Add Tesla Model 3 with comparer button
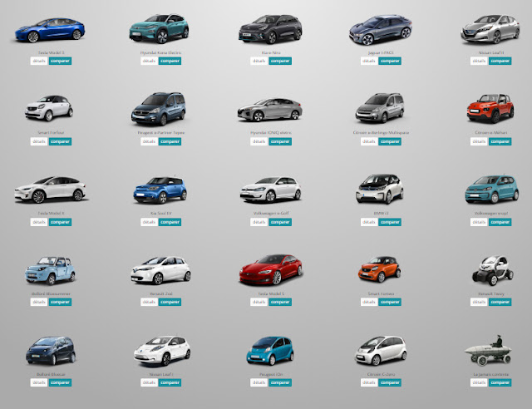The width and height of the screenshot is (532, 409). [60, 61]
